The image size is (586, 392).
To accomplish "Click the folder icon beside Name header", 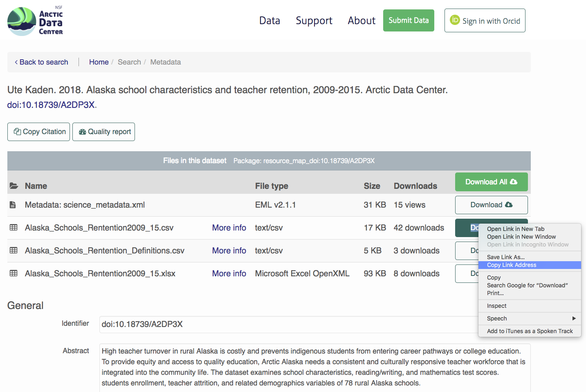I will pos(14,186).
